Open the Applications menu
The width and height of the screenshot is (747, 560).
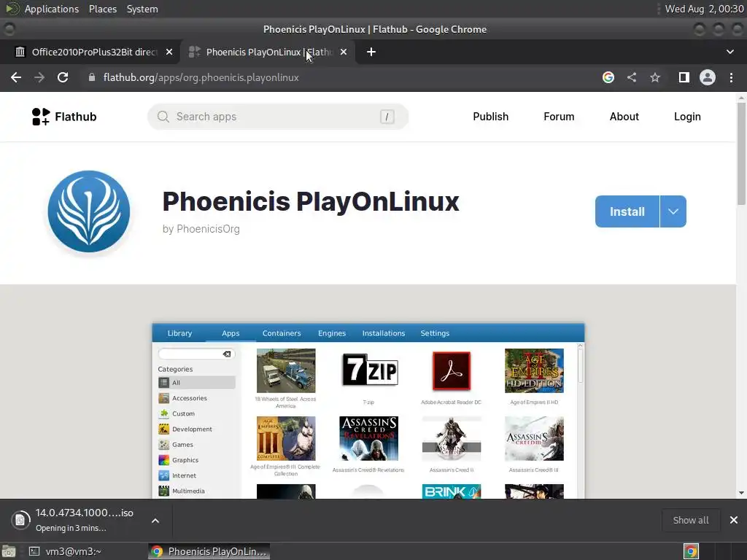click(x=52, y=9)
